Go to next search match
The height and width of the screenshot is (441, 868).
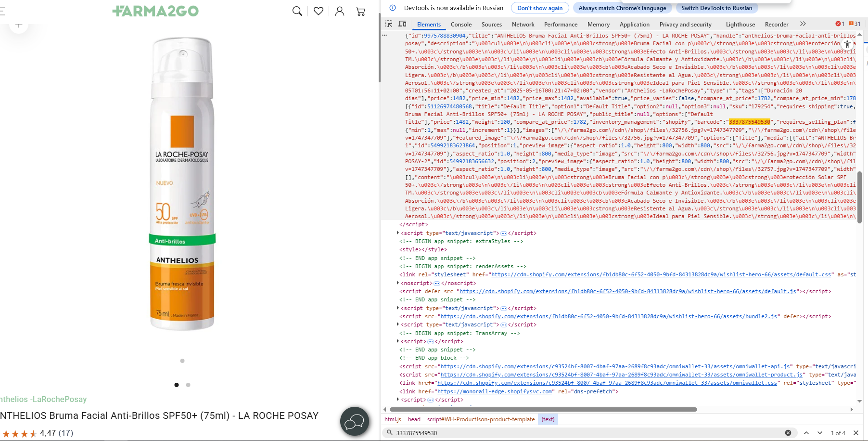(820, 433)
